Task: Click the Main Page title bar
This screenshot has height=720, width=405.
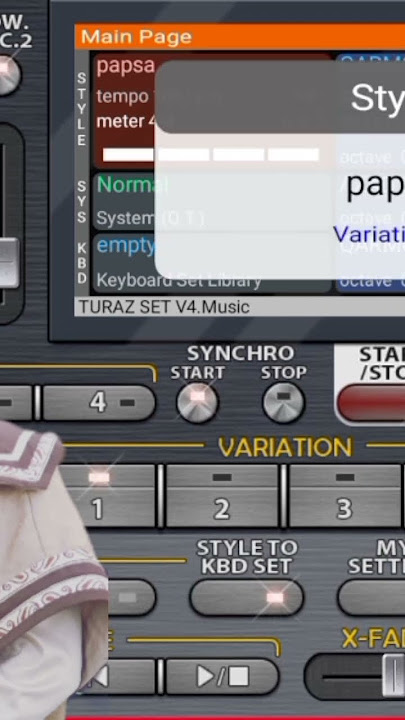Action: click(x=239, y=37)
